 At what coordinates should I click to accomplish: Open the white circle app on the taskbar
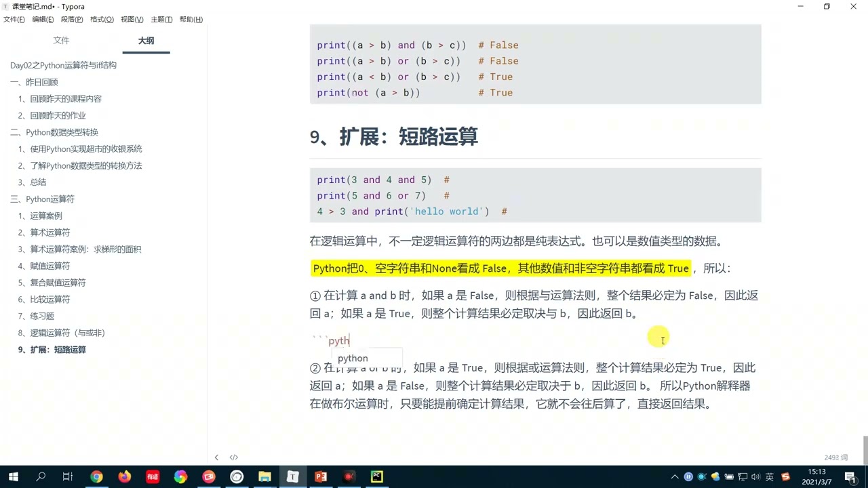(236, 476)
